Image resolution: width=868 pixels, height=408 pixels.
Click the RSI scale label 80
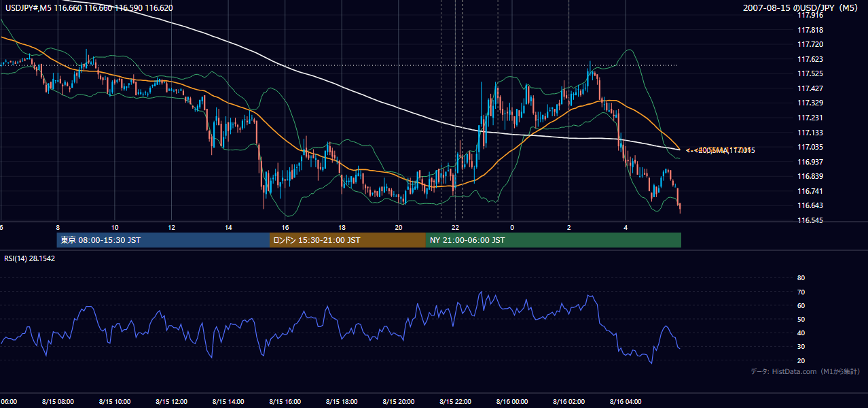(801, 278)
